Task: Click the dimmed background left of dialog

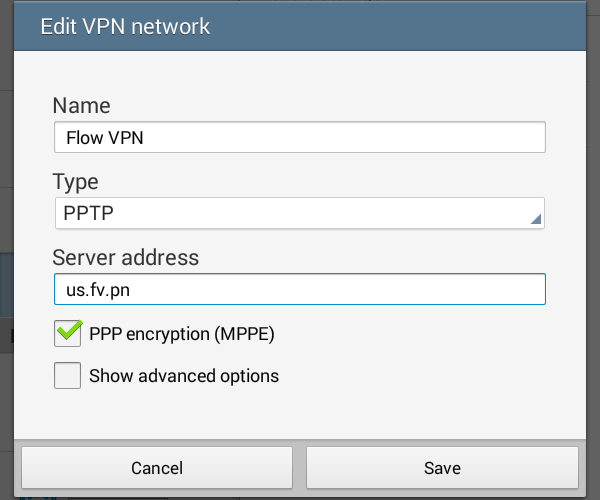Action: click(7, 230)
